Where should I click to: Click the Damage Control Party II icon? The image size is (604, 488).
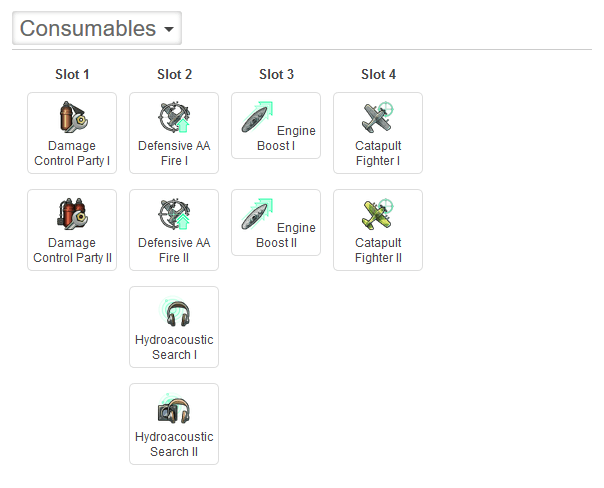coord(72,215)
